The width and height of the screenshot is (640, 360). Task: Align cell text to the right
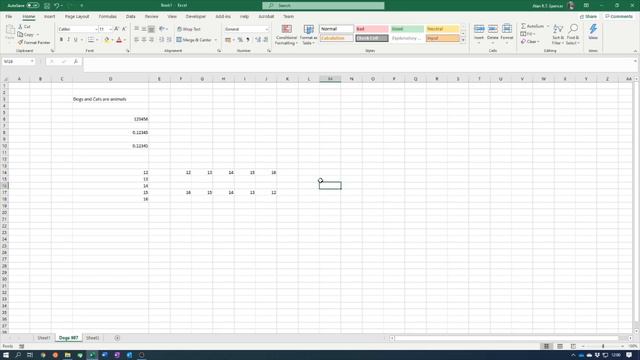pyautogui.click(x=151, y=40)
